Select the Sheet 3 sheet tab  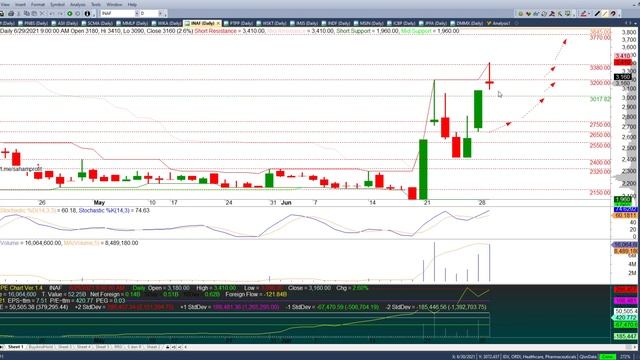pos(64,347)
